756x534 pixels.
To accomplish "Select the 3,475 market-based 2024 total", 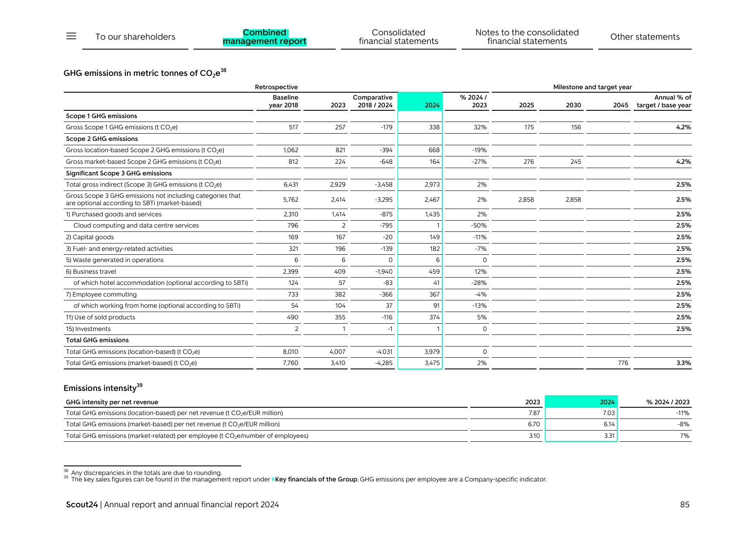I will point(432,363).
